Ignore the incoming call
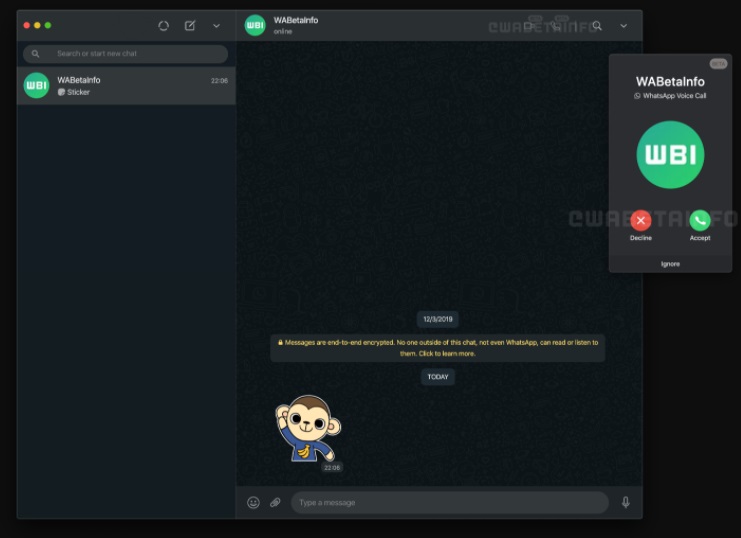The height and width of the screenshot is (538, 741). pos(670,264)
